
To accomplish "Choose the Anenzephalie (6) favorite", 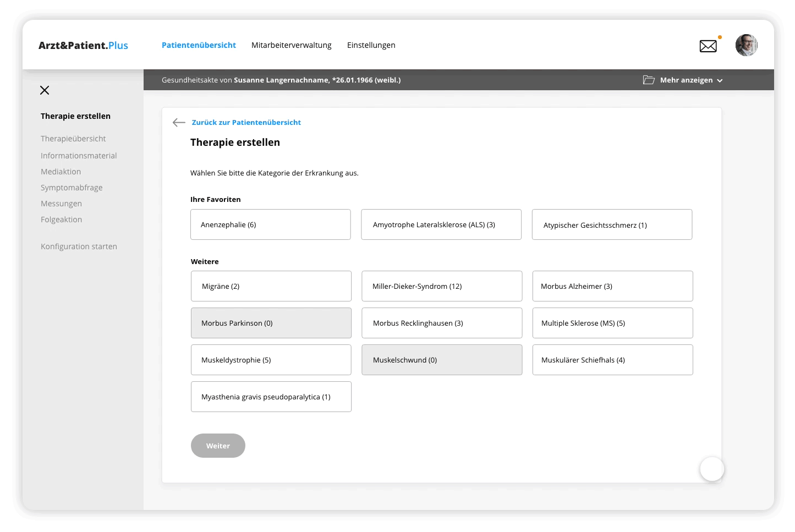I will [x=271, y=224].
